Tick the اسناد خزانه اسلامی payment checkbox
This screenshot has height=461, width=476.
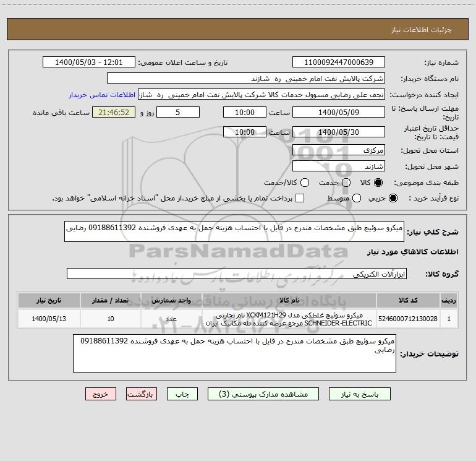coord(300,198)
